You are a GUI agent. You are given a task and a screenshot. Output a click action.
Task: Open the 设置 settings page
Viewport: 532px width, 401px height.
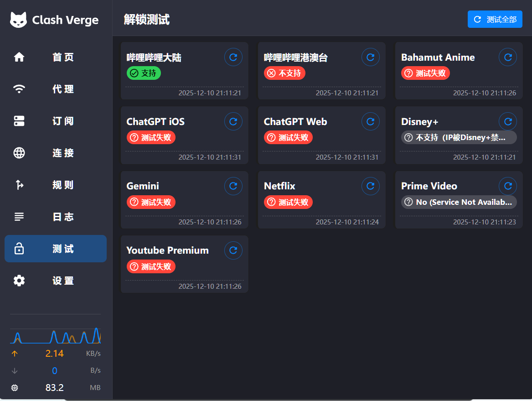coord(56,281)
